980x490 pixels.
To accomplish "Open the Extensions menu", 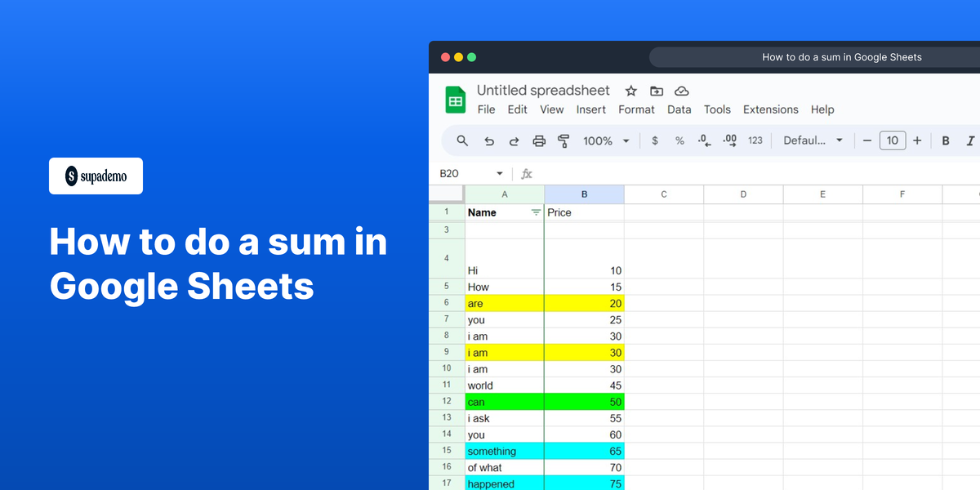I will tap(770, 109).
